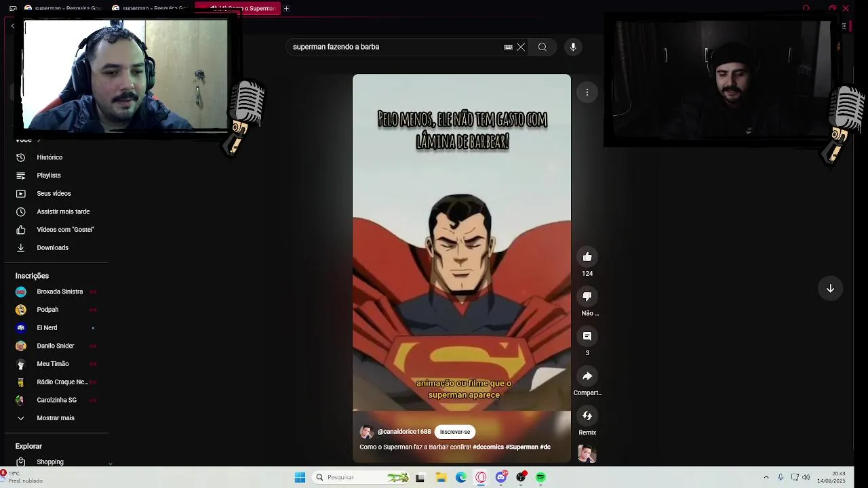Open Discord from the taskbar

pyautogui.click(x=501, y=477)
